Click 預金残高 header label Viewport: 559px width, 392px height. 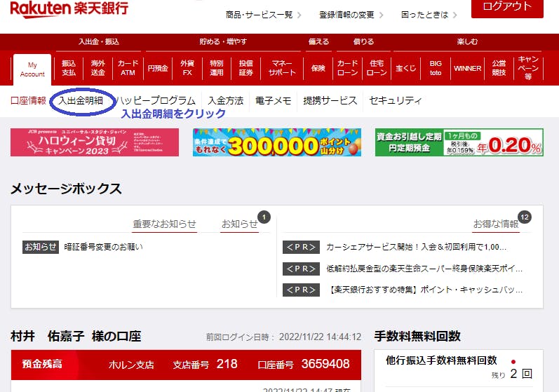pyautogui.click(x=42, y=364)
